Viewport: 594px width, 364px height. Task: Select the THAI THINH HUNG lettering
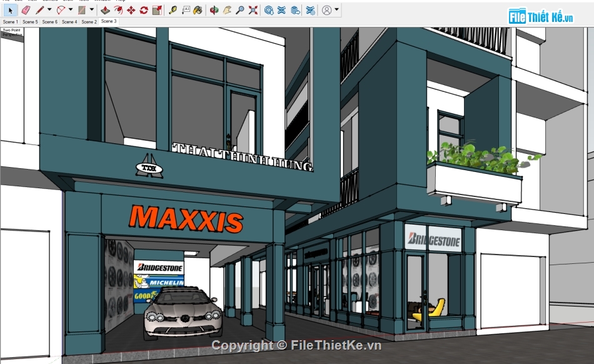click(x=243, y=157)
